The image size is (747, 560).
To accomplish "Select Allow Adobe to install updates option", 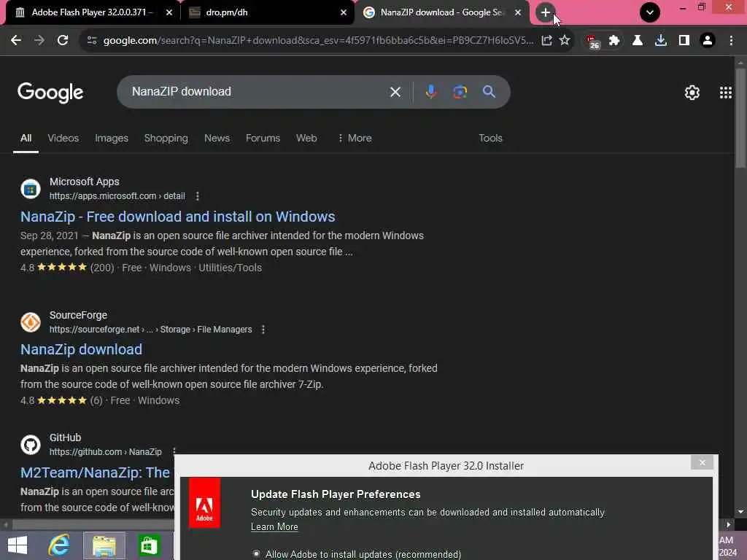I will click(x=256, y=554).
